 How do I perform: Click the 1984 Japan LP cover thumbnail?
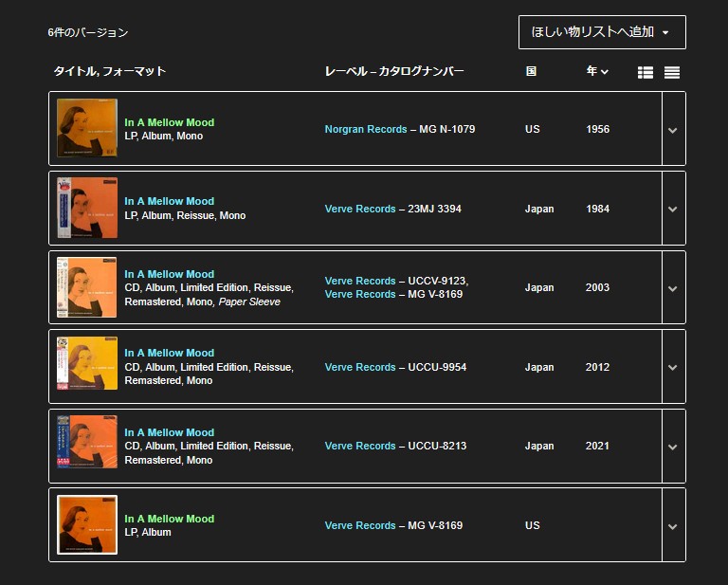pyautogui.click(x=87, y=208)
